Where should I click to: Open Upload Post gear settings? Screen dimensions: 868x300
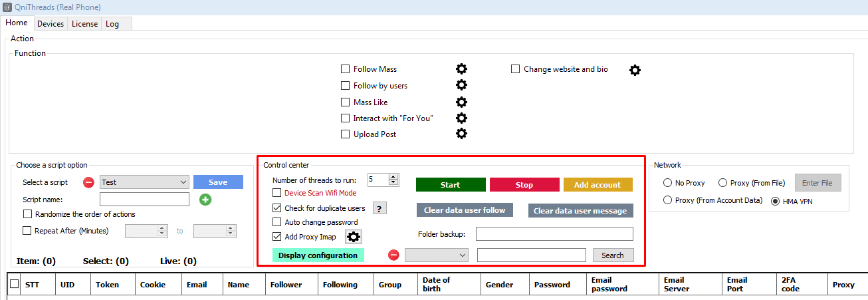(461, 134)
